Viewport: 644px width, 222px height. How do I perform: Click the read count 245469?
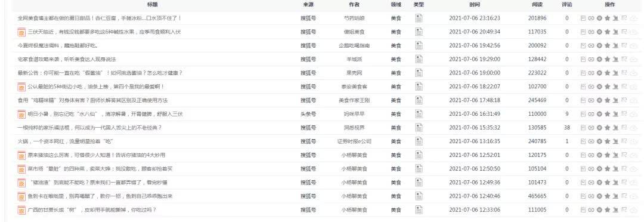pos(537,100)
